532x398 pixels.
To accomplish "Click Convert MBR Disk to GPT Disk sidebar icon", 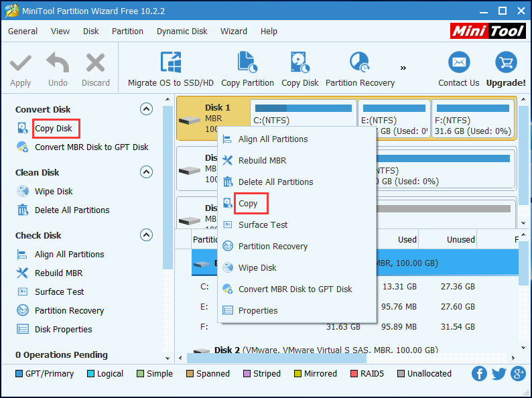I will (22, 147).
